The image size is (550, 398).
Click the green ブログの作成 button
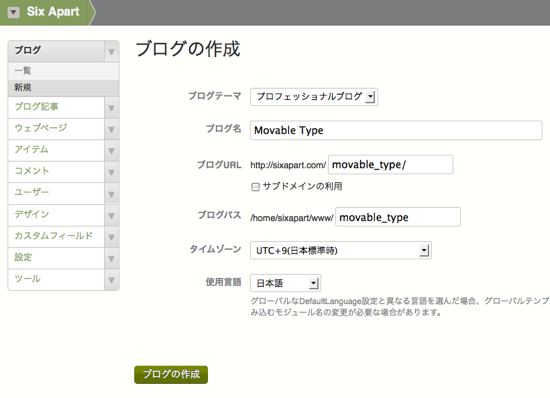(171, 375)
